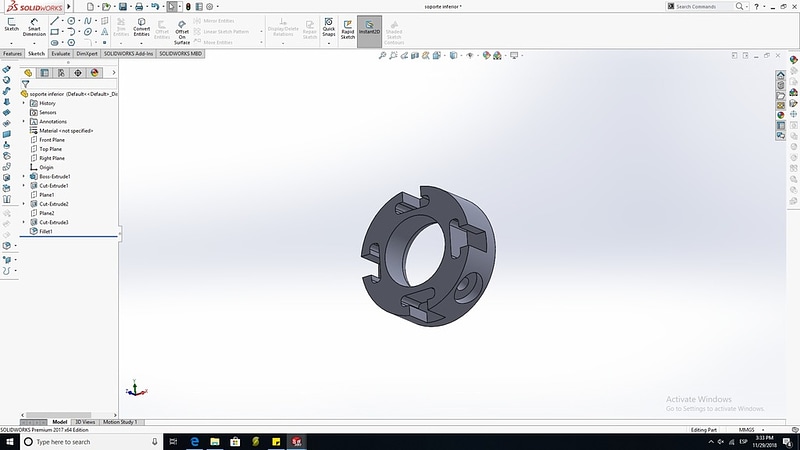Open the Options gear icon
The image size is (800, 450).
tap(210, 7)
